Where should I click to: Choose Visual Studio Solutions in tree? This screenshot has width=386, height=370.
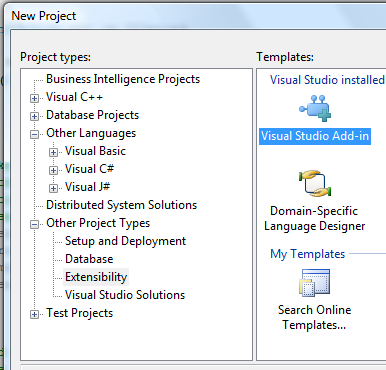[x=125, y=295]
